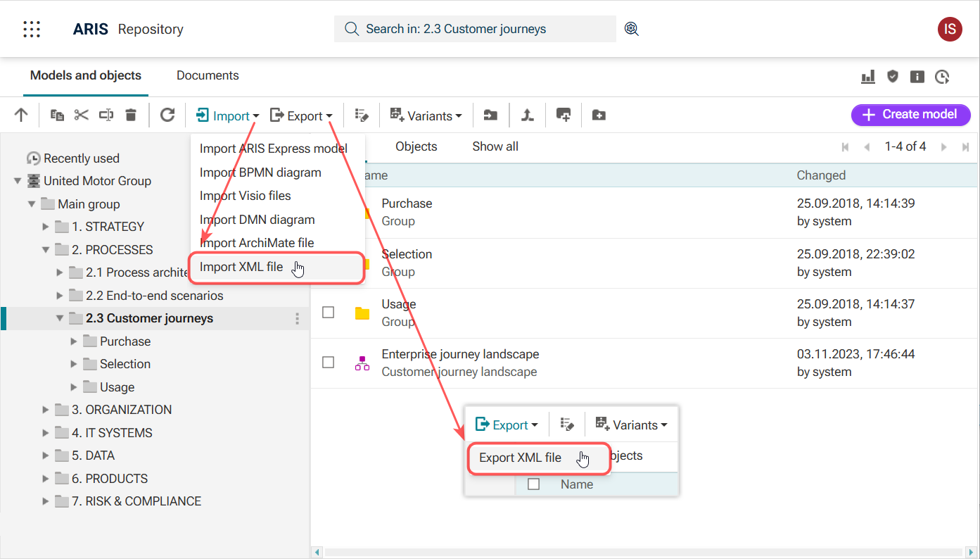980x559 pixels.
Task: Expand the 3. ORGANIZATION folder in the tree
Action: click(46, 409)
